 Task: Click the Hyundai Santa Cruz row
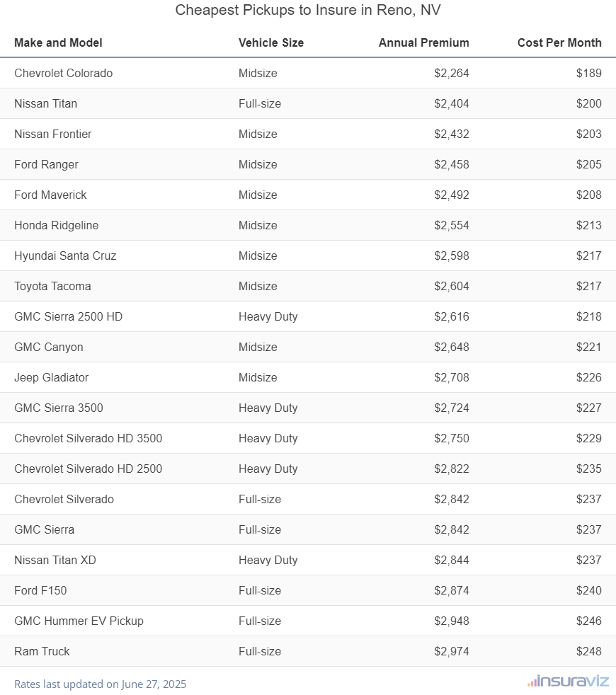pos(65,255)
